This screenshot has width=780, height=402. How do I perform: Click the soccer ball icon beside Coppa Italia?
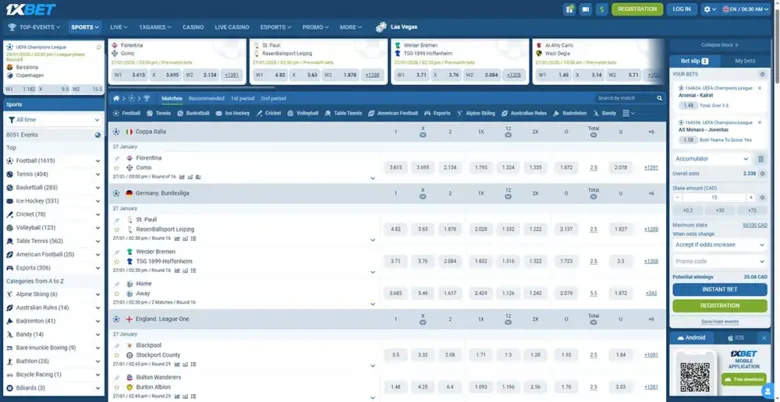point(116,132)
